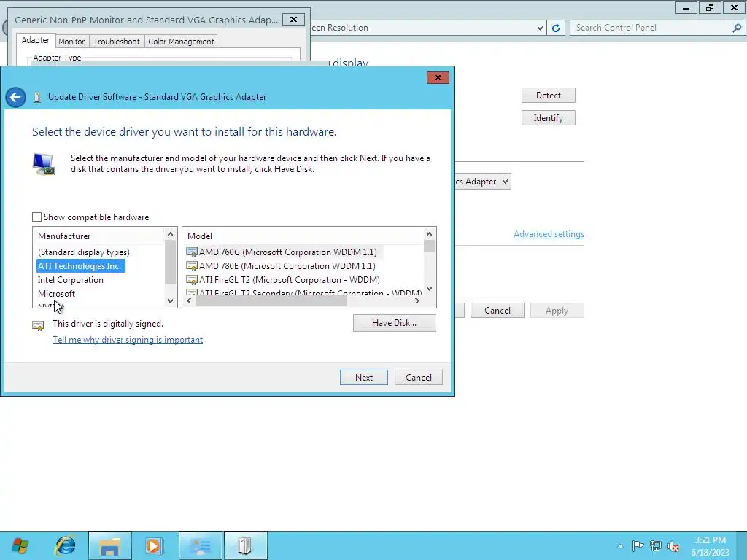Click signed certificate icon next to AMD 760G

click(192, 252)
